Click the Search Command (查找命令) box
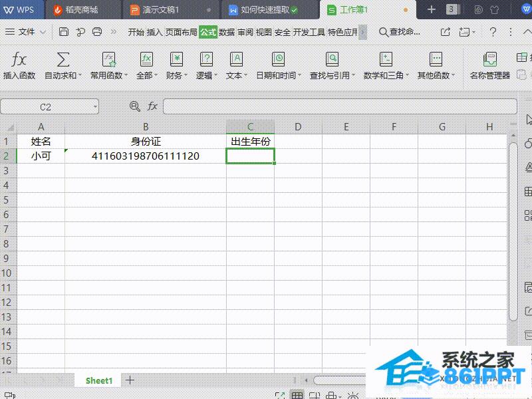 (x=400, y=32)
